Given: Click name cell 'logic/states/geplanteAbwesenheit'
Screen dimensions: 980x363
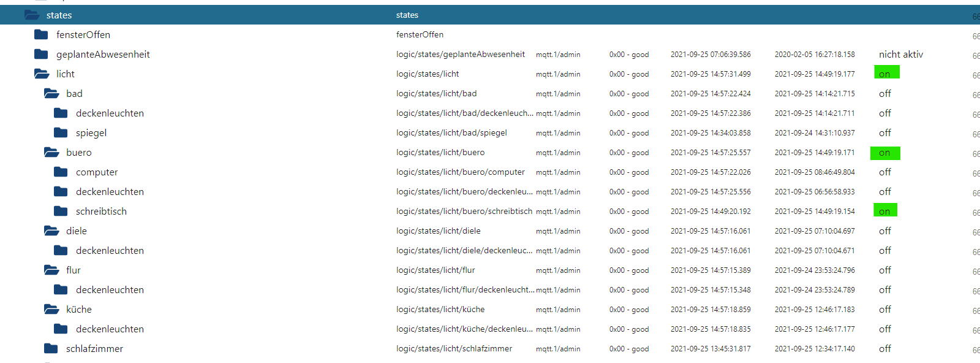Looking at the screenshot, I should pos(461,55).
